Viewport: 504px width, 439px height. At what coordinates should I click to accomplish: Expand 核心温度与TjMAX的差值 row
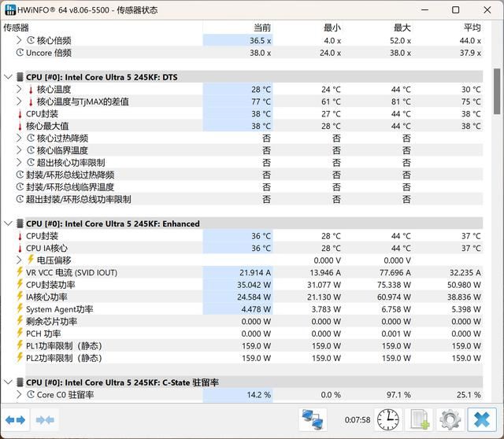[x=19, y=101]
